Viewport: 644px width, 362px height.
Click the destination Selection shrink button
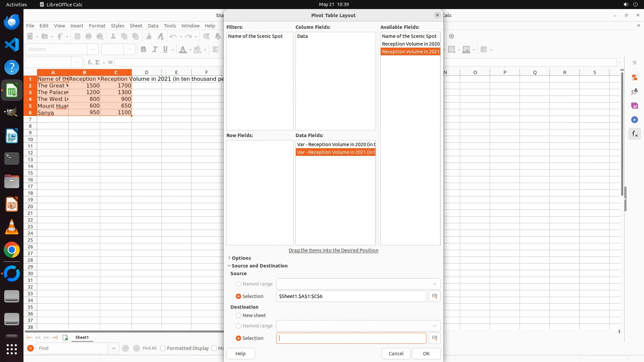434,338
